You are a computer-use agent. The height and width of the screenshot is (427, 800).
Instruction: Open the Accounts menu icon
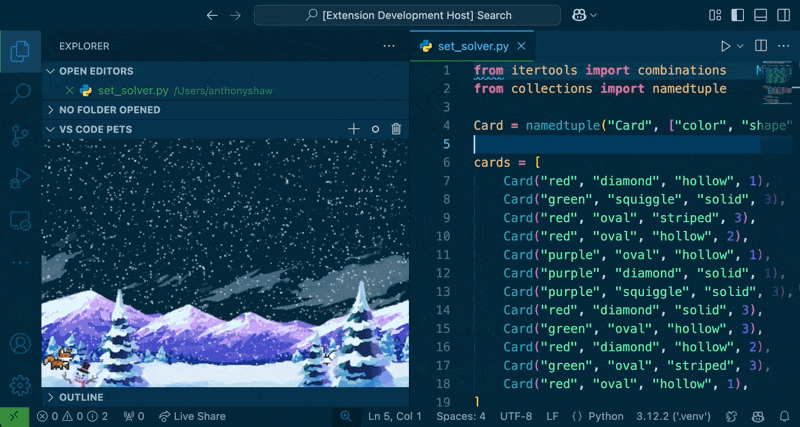click(20, 344)
